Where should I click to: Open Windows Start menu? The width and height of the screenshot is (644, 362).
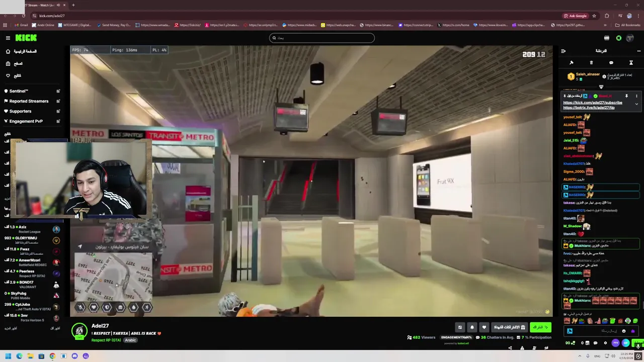[x=8, y=356]
